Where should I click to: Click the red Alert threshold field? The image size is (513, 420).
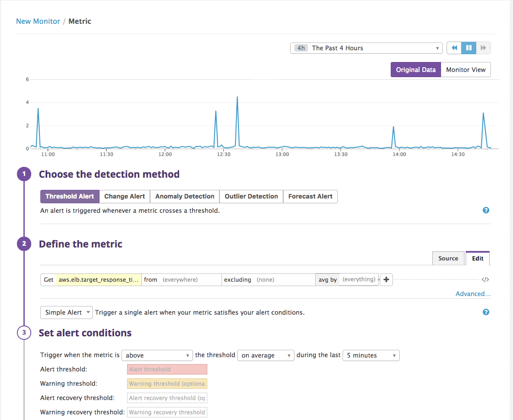click(167, 369)
